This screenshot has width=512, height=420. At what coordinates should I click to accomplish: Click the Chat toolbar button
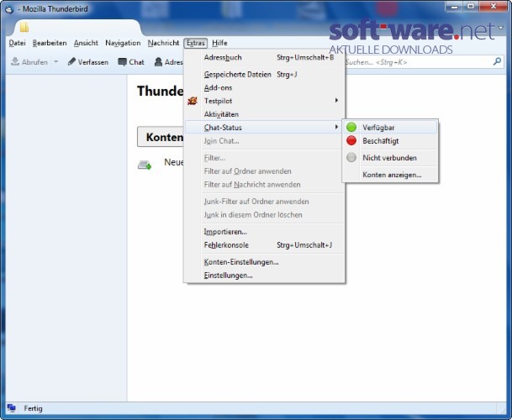pos(131,62)
